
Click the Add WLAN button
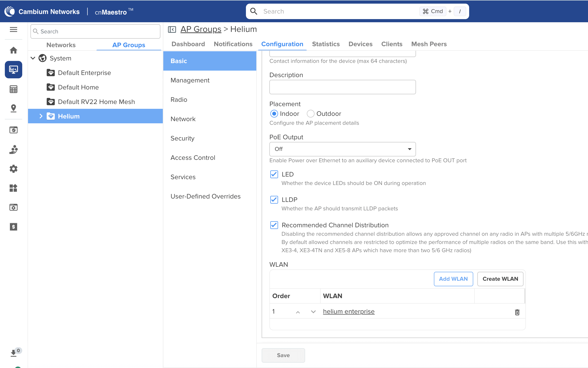[453, 279]
